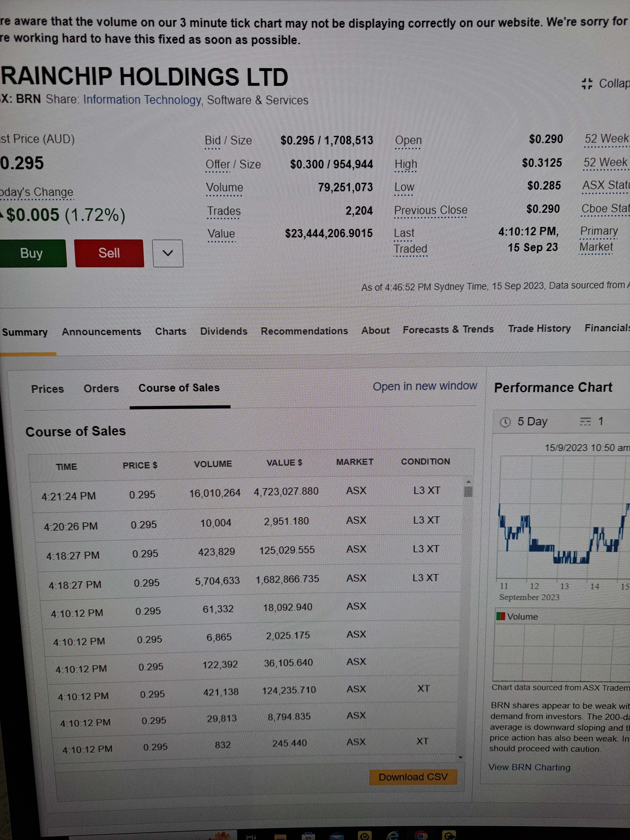Open the Charts tab
This screenshot has width=630, height=840.
click(x=171, y=332)
